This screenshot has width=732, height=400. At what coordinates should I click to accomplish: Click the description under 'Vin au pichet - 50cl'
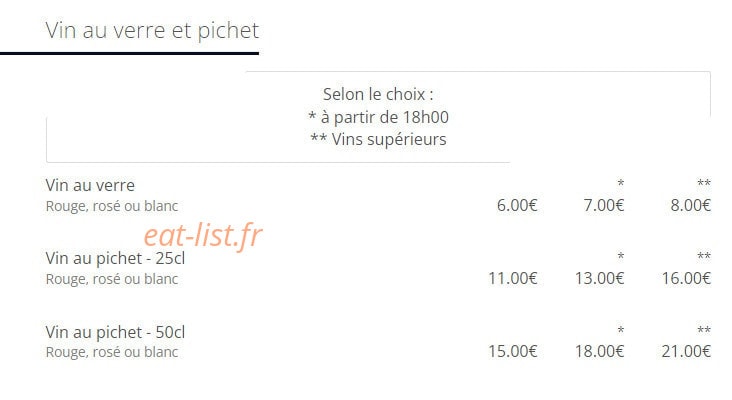(112, 352)
